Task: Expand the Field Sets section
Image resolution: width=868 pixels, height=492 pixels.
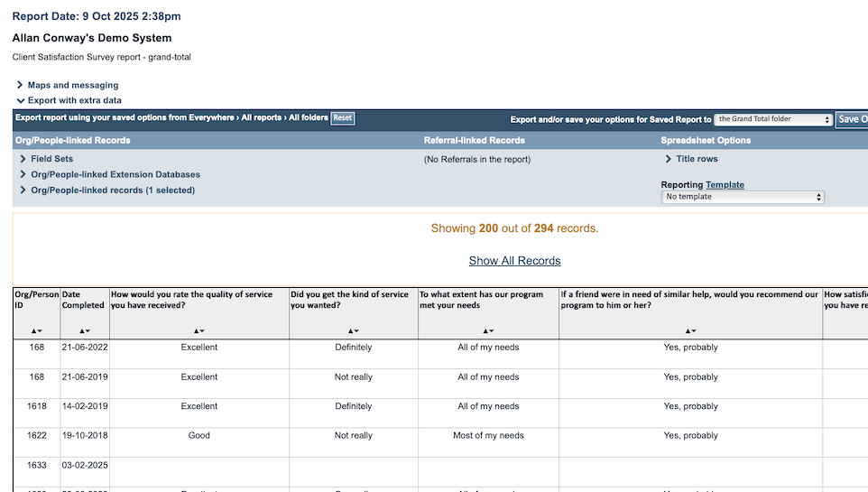Action: click(51, 159)
